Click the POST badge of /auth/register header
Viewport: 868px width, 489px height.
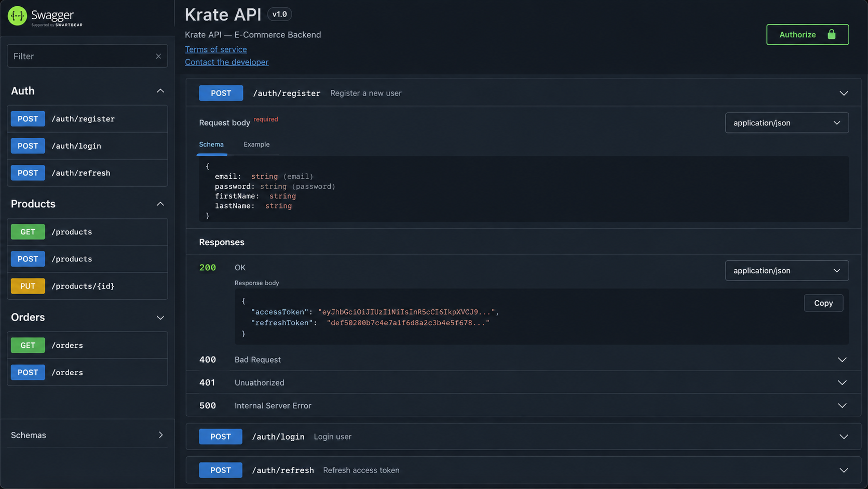221,93
